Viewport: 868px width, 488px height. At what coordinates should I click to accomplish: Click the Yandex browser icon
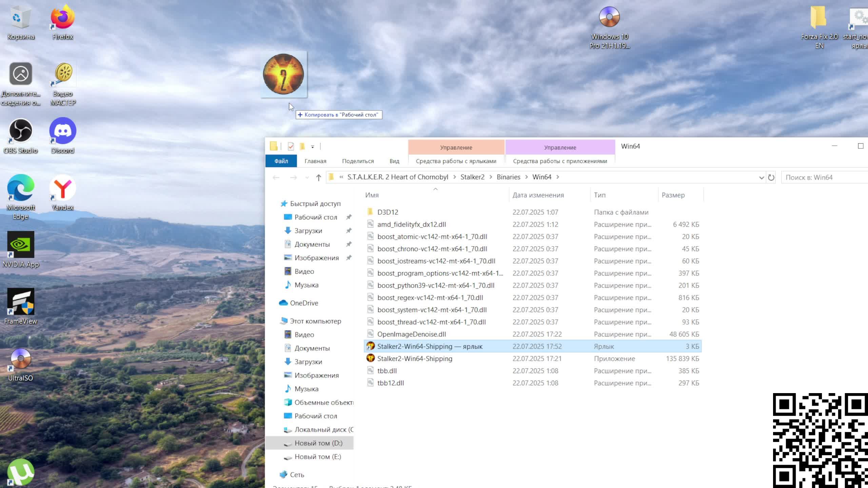point(63,192)
